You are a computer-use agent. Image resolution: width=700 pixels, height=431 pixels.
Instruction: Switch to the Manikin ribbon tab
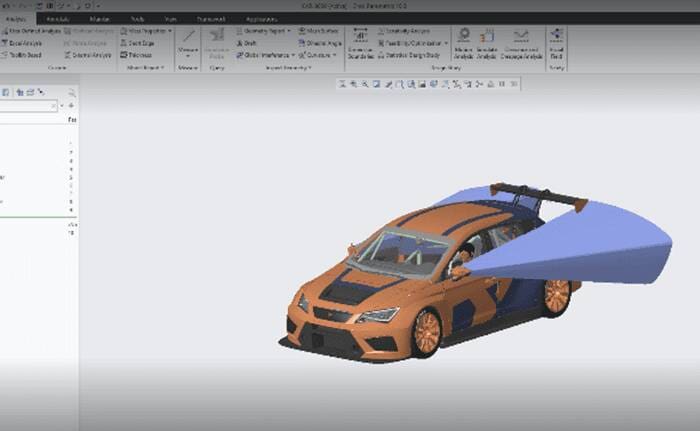[x=100, y=19]
